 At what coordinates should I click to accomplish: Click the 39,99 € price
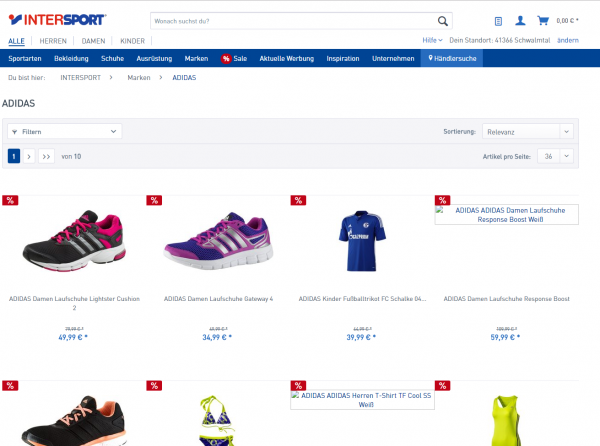[361, 337]
